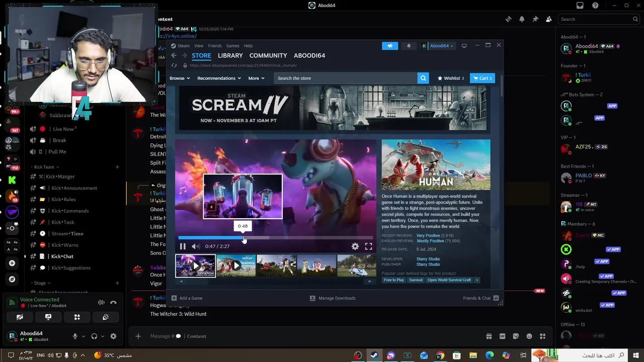Screen dimensions: 644x362
Task: Open Steam video player settings gear
Action: pyautogui.click(x=355, y=246)
